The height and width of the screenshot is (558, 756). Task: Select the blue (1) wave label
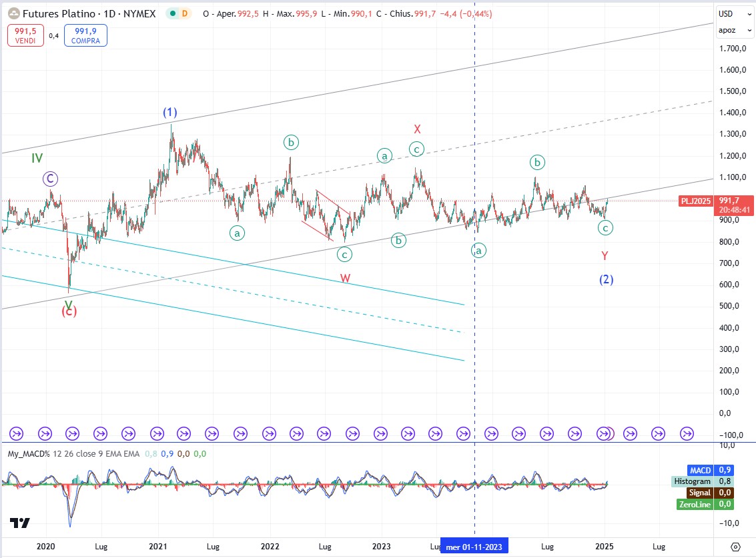169,112
